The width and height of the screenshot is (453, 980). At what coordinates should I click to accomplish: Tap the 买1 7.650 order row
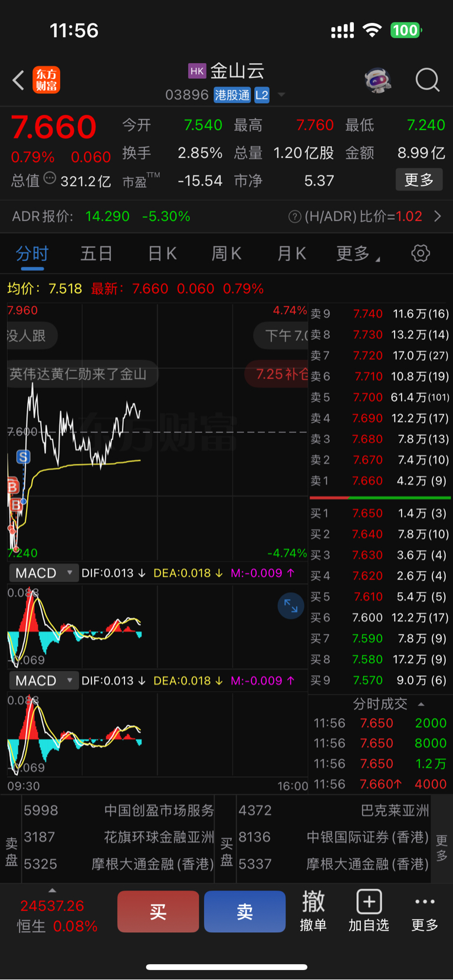[x=380, y=513]
